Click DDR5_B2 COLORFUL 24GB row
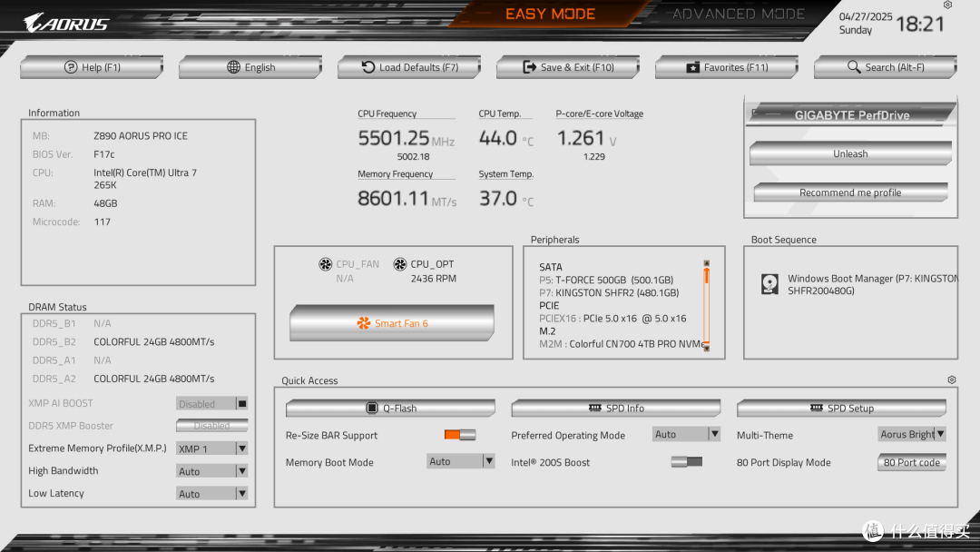 (x=123, y=342)
